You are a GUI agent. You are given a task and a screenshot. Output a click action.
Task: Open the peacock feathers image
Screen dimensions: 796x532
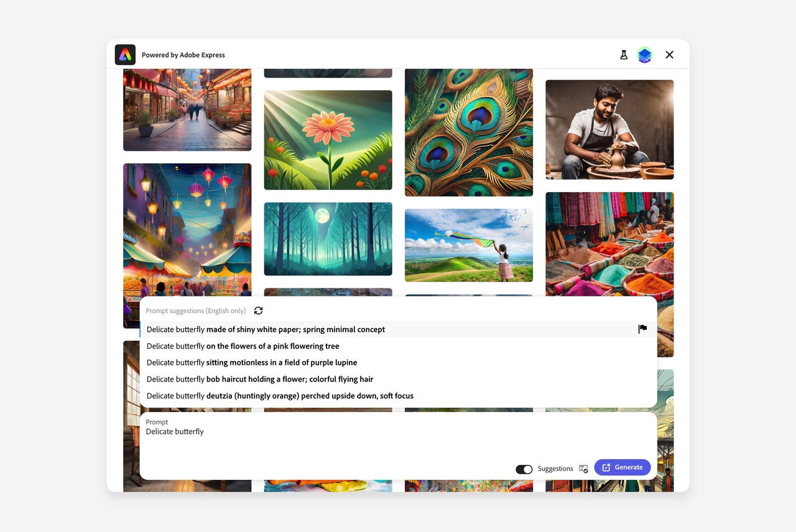(468, 132)
